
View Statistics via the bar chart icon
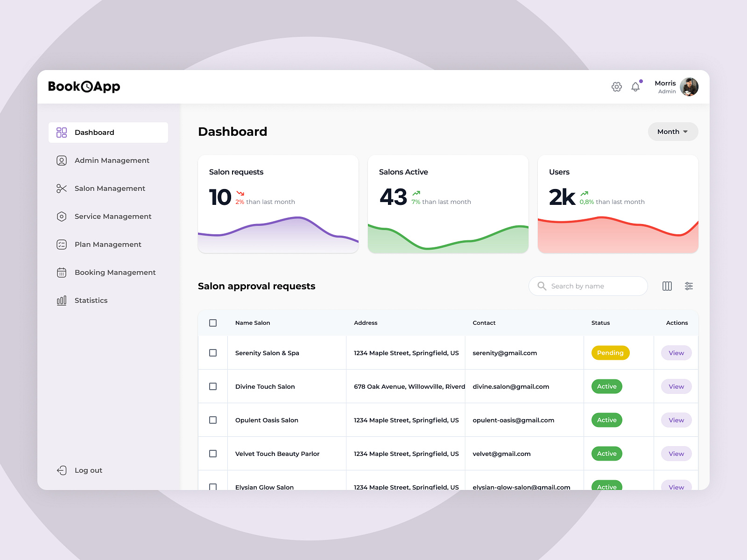61,300
